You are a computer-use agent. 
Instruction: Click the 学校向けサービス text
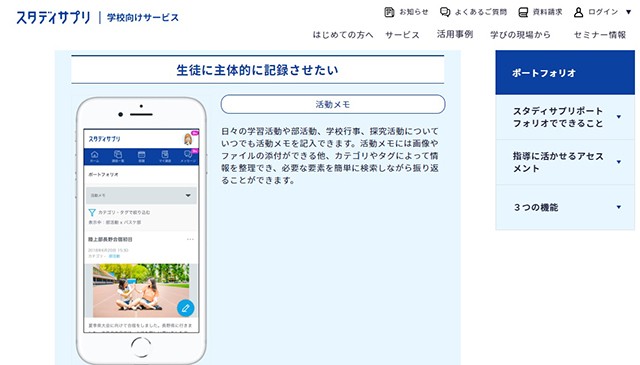pos(143,18)
